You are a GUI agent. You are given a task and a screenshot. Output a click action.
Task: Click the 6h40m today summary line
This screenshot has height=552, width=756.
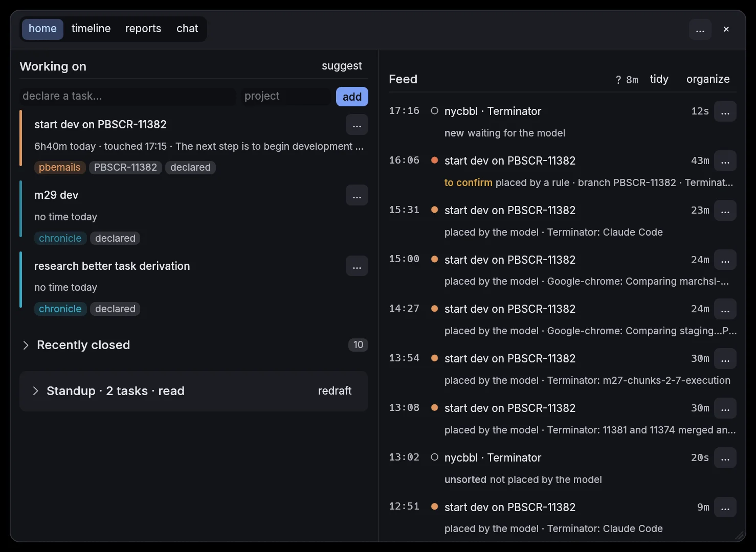pos(199,147)
